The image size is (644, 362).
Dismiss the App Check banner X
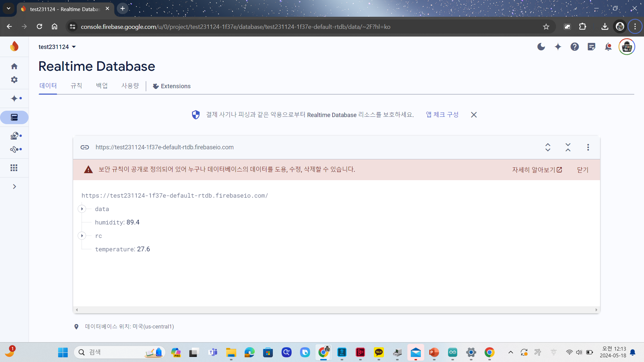474,115
